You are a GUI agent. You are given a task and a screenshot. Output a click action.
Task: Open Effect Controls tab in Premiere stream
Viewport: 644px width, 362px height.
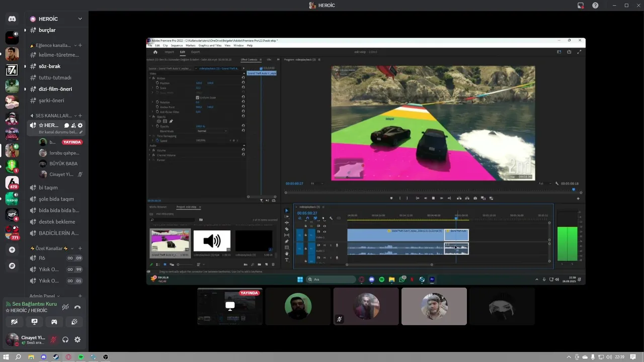(249, 59)
